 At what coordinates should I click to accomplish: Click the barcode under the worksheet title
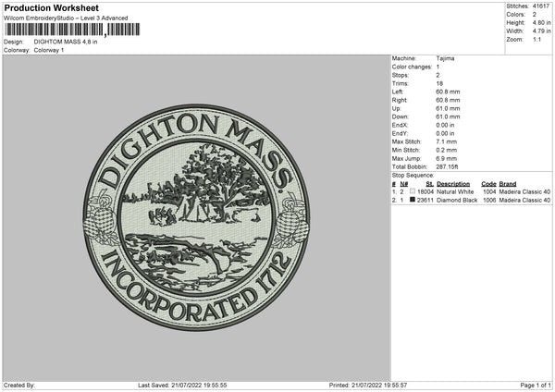72,30
